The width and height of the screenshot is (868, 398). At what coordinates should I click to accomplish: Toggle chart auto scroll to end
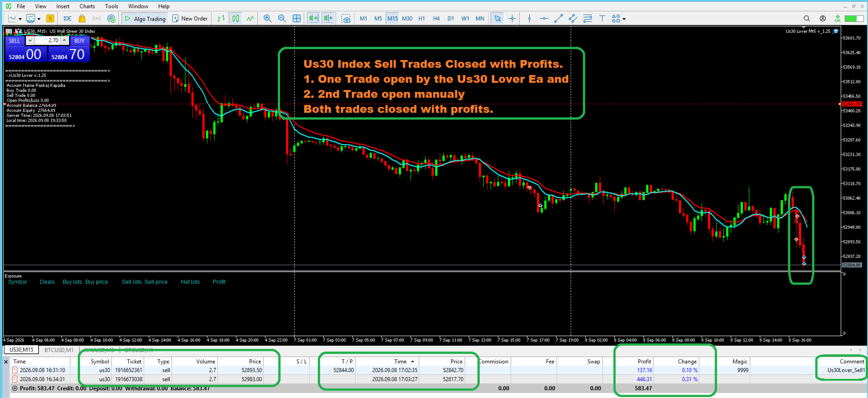313,18
